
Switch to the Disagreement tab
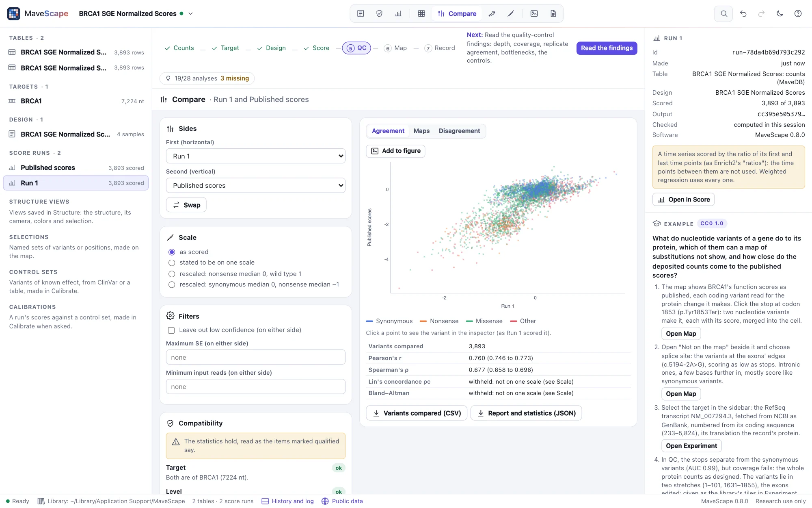(x=459, y=131)
